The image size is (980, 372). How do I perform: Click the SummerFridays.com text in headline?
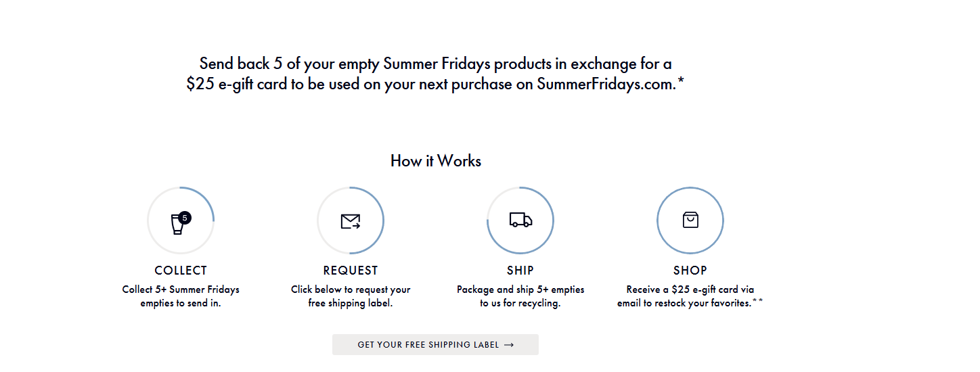pos(606,85)
